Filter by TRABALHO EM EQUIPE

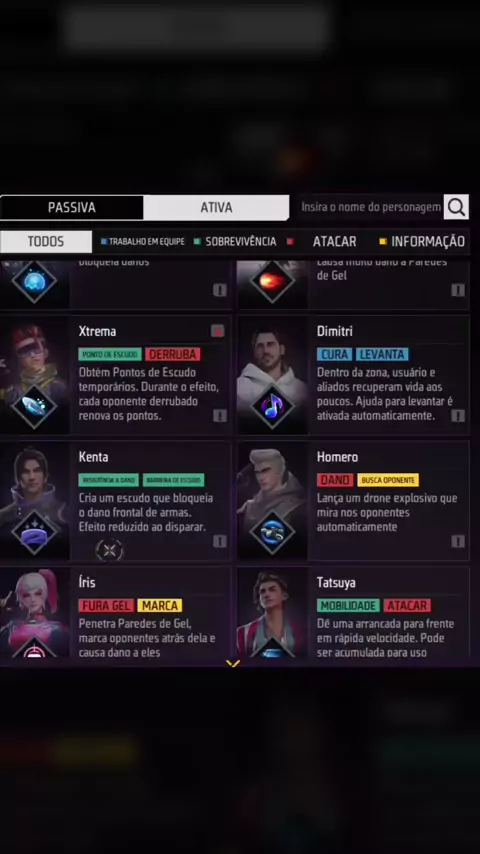click(143, 242)
